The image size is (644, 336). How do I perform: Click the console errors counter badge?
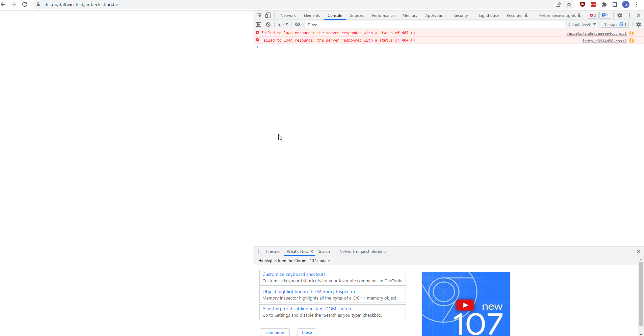(x=593, y=15)
